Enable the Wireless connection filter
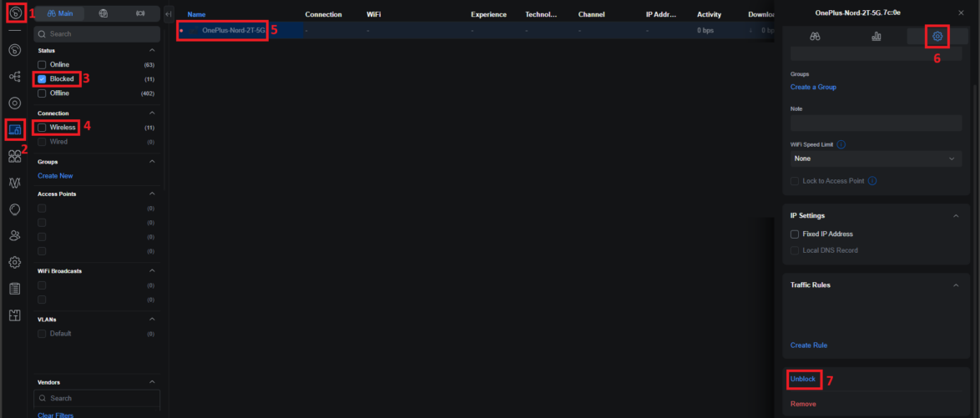 (x=42, y=128)
